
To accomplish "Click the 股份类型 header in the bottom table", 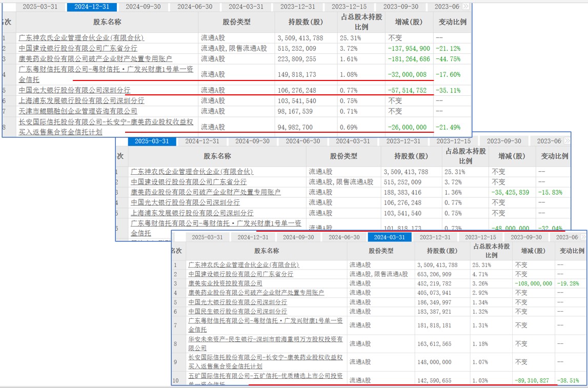I will click(x=381, y=251).
